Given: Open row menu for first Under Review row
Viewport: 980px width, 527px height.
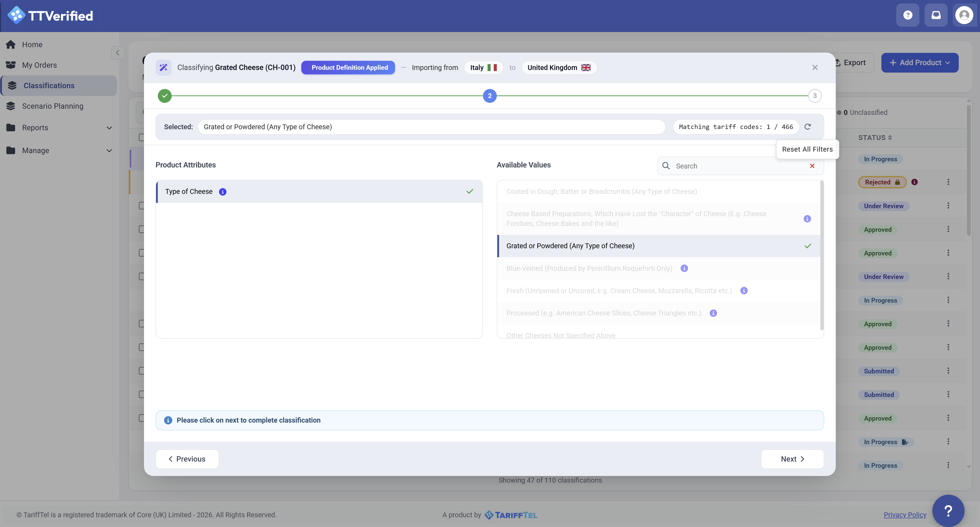Looking at the screenshot, I should coord(948,206).
